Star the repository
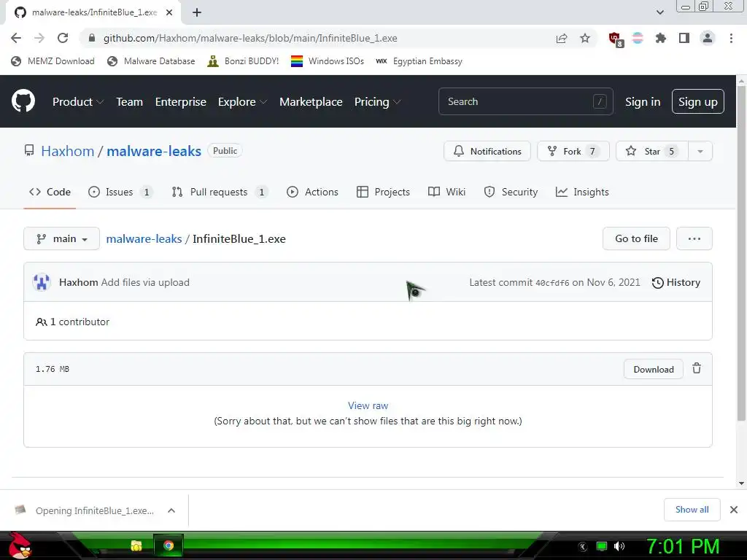 (651, 151)
